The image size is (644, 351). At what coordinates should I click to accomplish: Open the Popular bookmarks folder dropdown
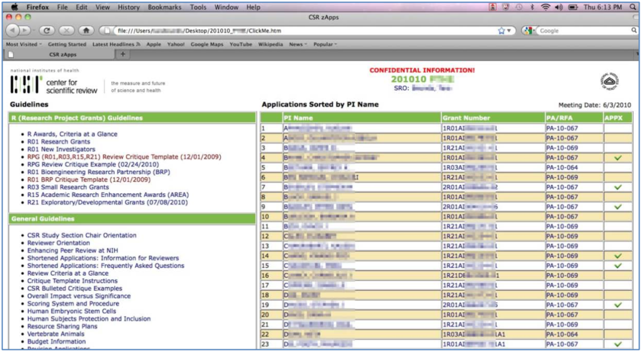[325, 44]
